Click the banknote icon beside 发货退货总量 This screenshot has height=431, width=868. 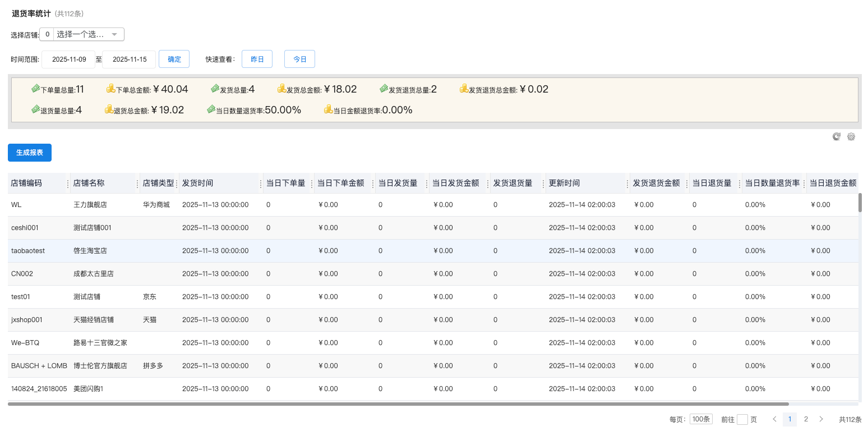click(384, 89)
